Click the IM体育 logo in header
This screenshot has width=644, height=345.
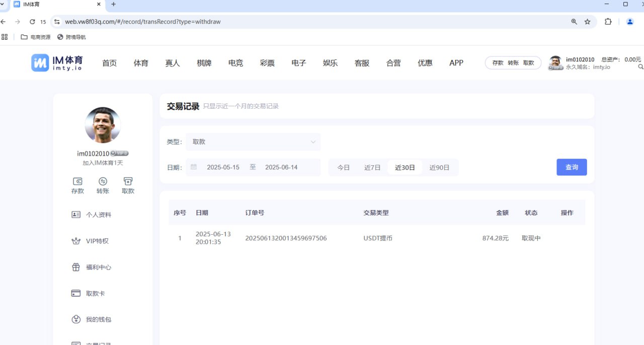click(57, 63)
